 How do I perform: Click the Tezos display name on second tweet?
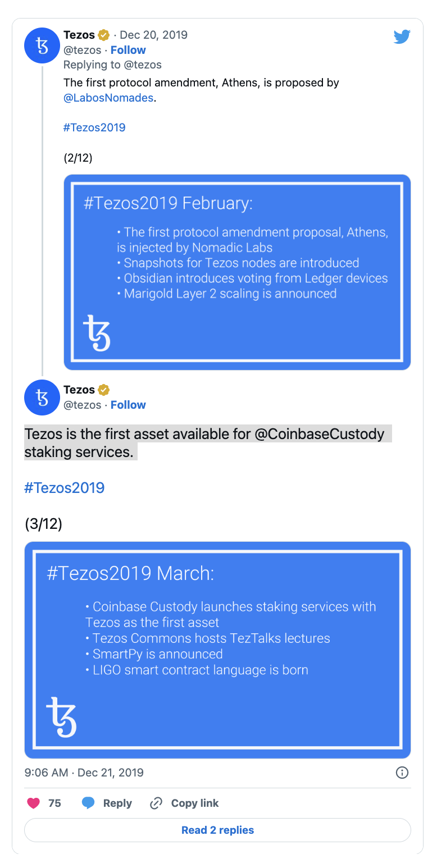tap(79, 390)
